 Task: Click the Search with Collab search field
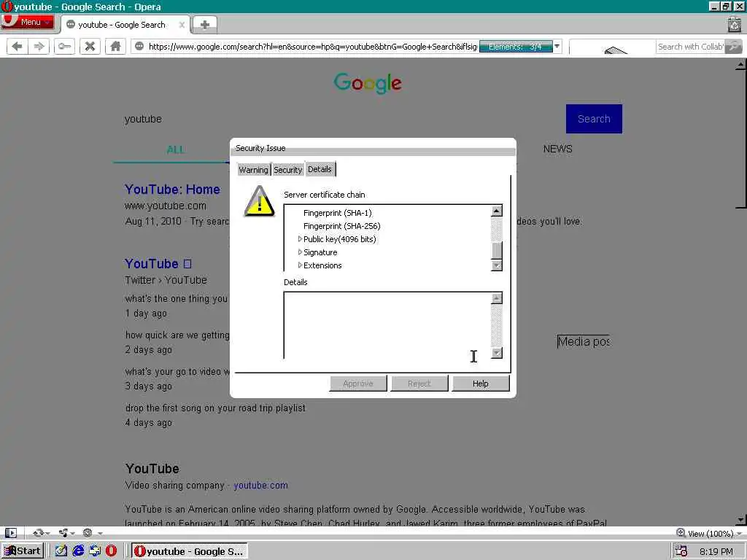(x=690, y=47)
